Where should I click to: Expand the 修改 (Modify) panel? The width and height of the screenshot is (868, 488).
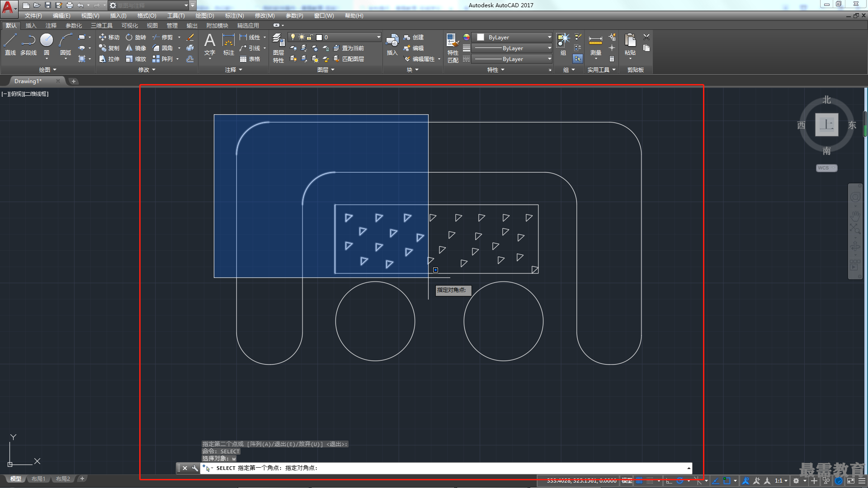pyautogui.click(x=146, y=70)
